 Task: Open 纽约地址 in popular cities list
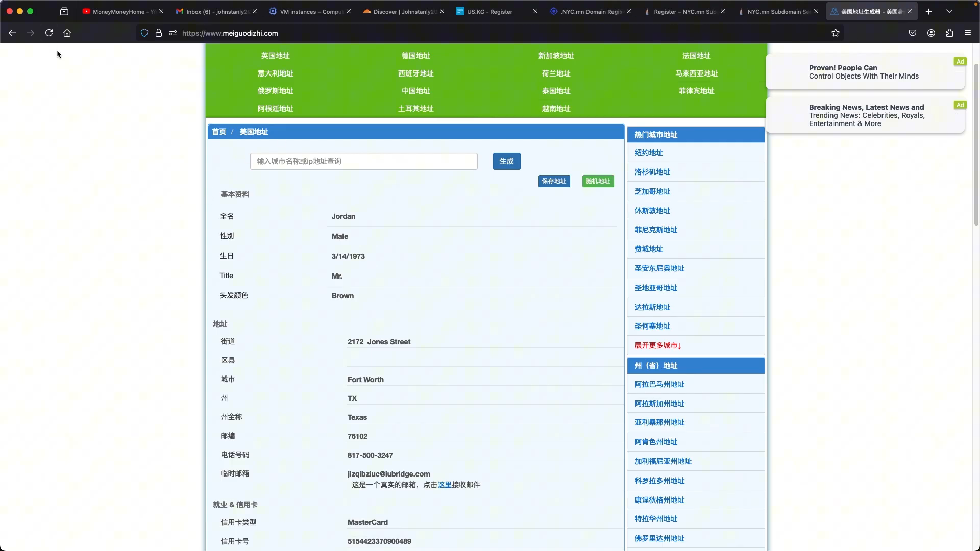click(x=649, y=153)
